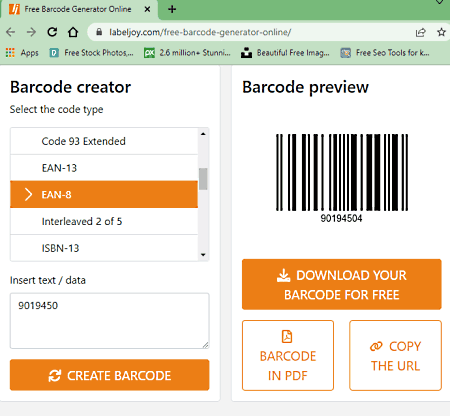Click the code list scroll down arrow
Screen dimensions: 450x416
(203, 255)
